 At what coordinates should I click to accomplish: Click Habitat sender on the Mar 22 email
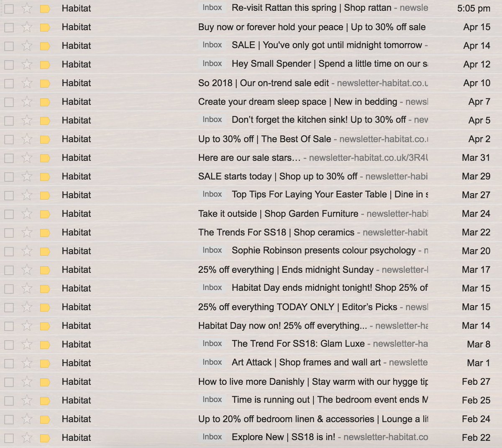pyautogui.click(x=76, y=233)
